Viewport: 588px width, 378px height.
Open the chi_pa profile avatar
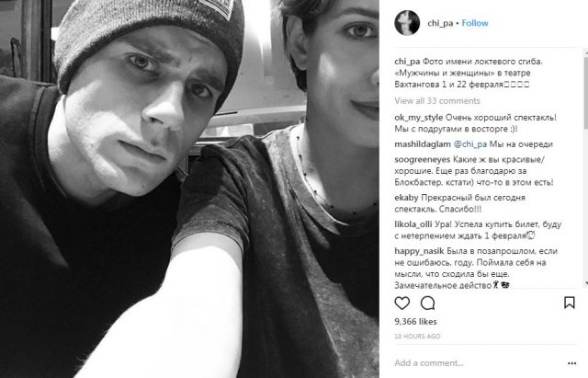pyautogui.click(x=407, y=23)
